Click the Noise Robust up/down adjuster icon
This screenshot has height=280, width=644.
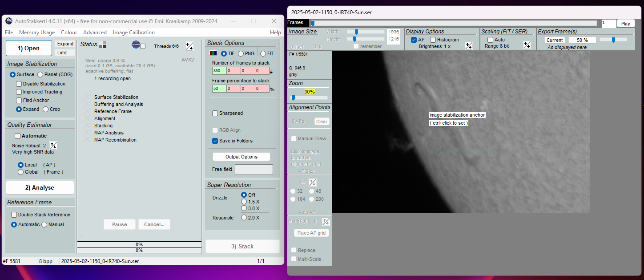point(53,146)
